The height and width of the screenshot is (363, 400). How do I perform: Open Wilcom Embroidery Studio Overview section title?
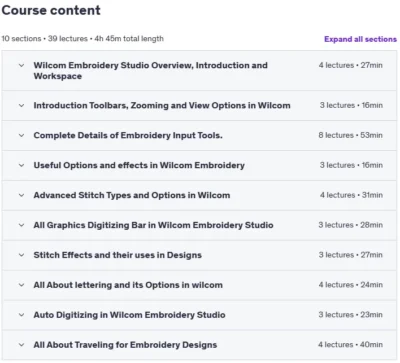click(x=150, y=71)
